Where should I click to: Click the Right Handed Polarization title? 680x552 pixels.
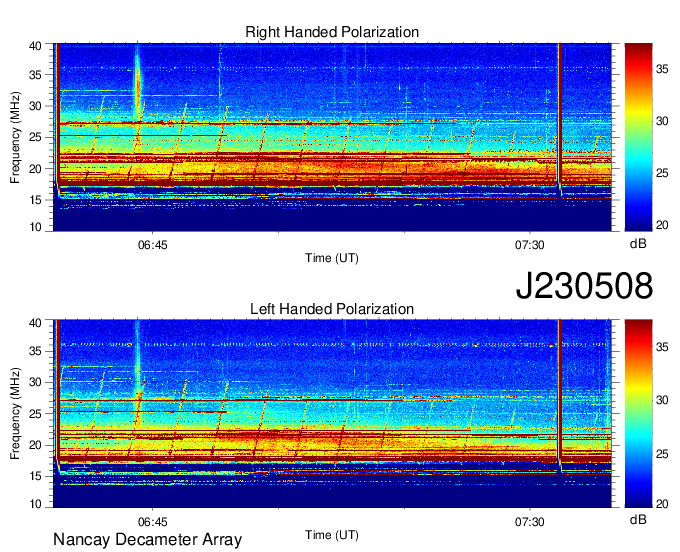tap(332, 32)
